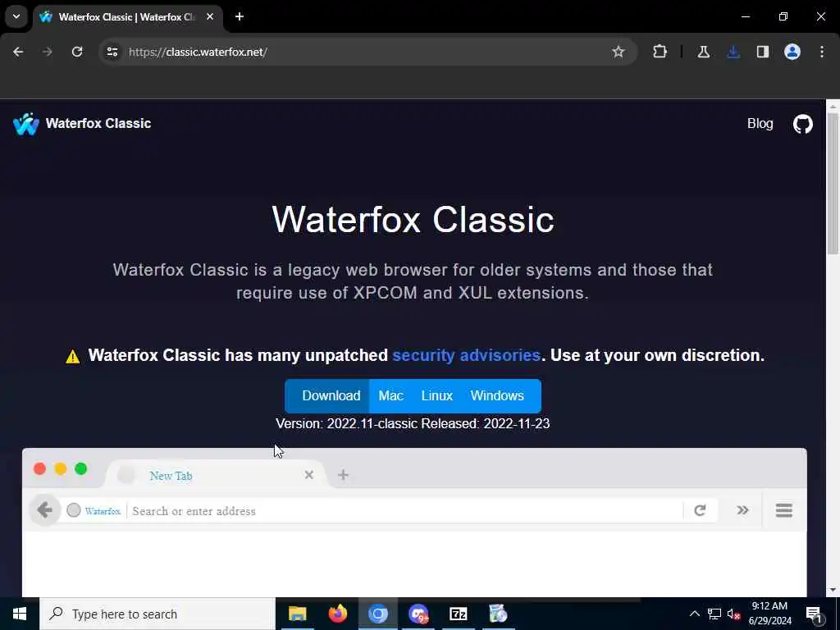
Task: View site information icon in address bar
Action: point(112,52)
